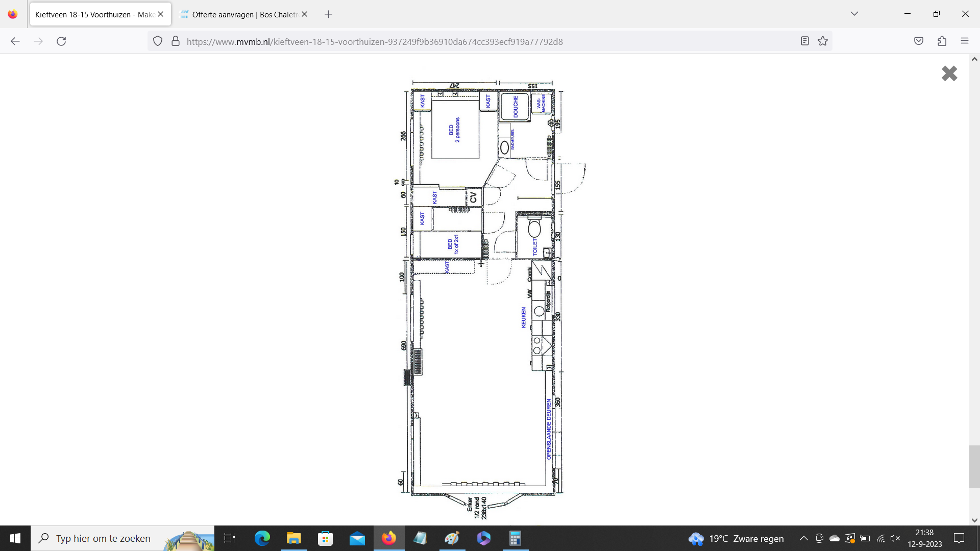Viewport: 980px width, 551px height.
Task: Open tracking protection shield panel
Action: (158, 41)
